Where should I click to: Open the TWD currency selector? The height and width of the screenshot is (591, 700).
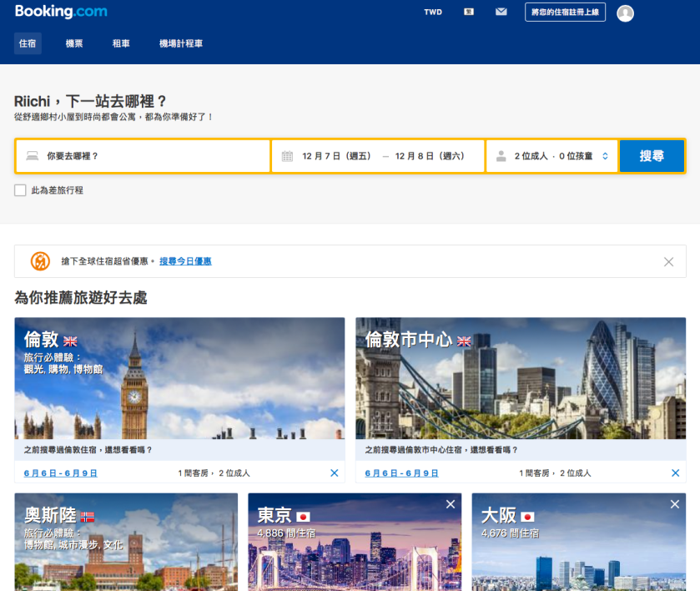coord(433,13)
